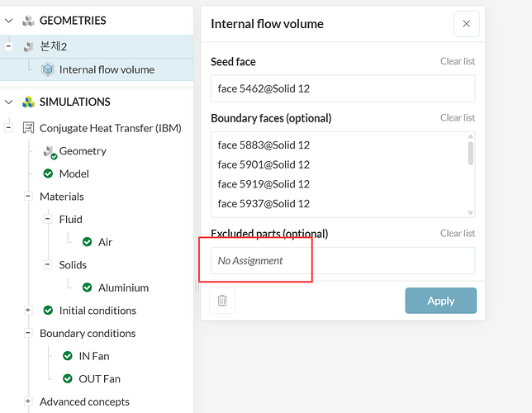Click the Geometry icon with green check
Image resolution: width=532 pixels, height=413 pixels.
[50, 152]
